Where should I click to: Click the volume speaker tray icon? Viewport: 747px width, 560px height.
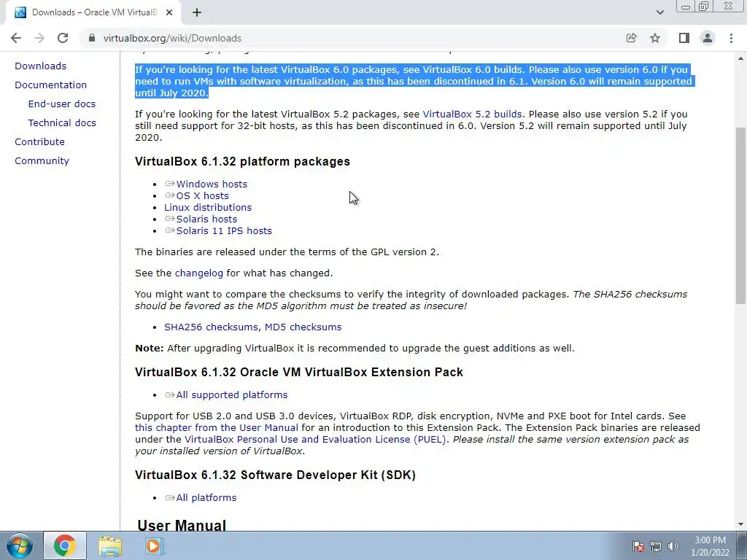pyautogui.click(x=673, y=546)
